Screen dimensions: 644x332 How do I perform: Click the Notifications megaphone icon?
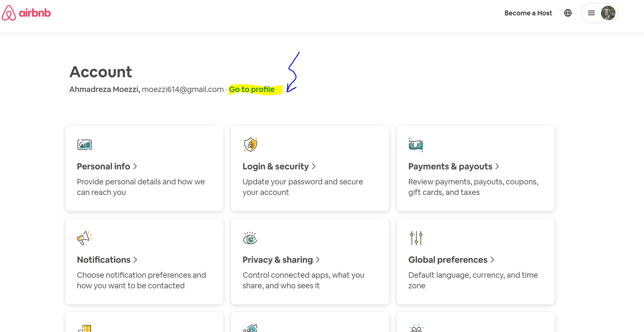[x=84, y=238]
